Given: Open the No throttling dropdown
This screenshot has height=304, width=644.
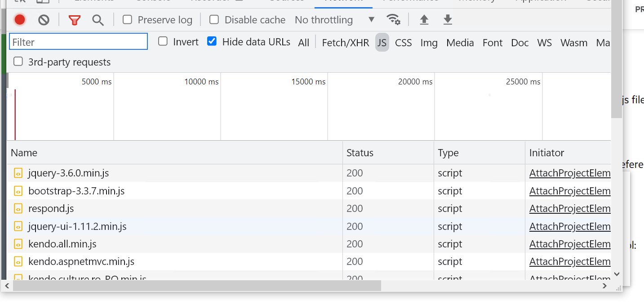Looking at the screenshot, I should [334, 20].
